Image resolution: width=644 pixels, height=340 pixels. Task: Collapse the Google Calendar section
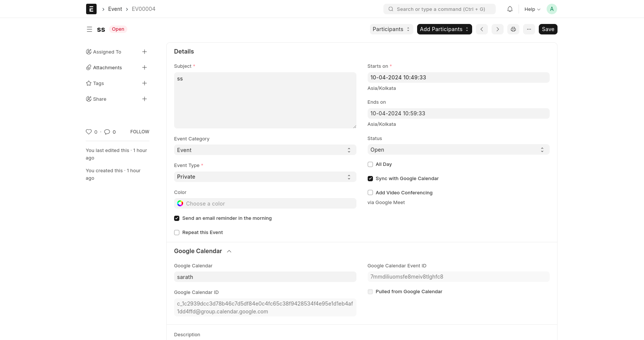229,251
